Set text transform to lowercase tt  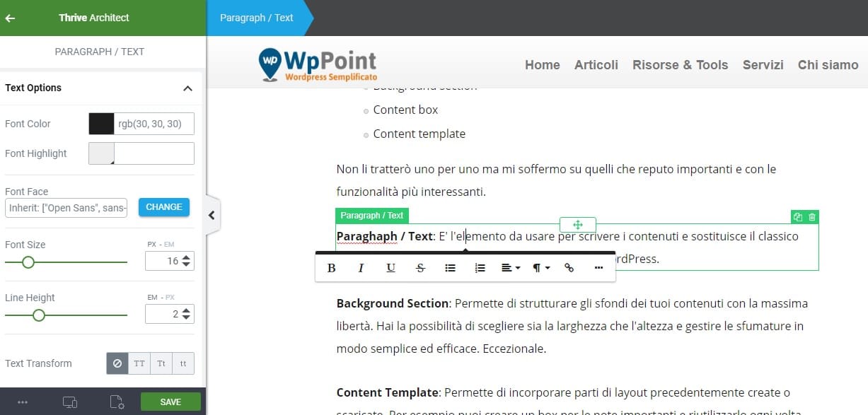(183, 363)
